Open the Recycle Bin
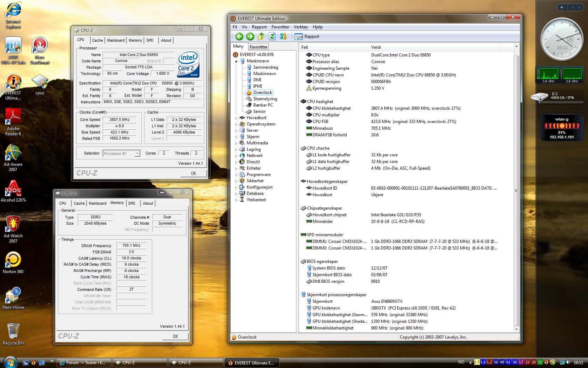 13,334
